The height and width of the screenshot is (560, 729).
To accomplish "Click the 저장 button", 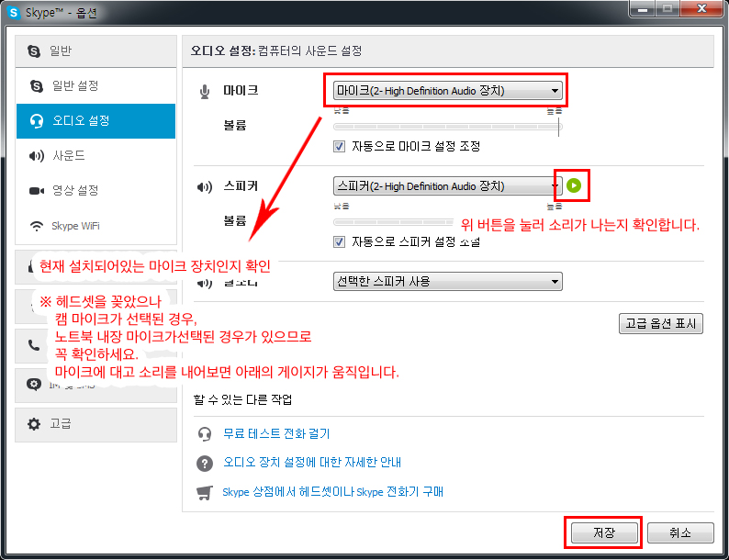I will (604, 532).
